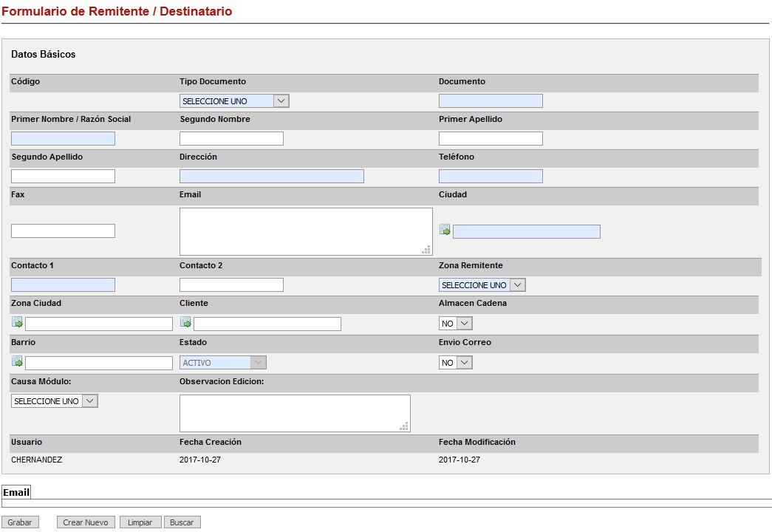772x532 pixels.
Task: Click the Cliente search icon
Action: coord(185,323)
